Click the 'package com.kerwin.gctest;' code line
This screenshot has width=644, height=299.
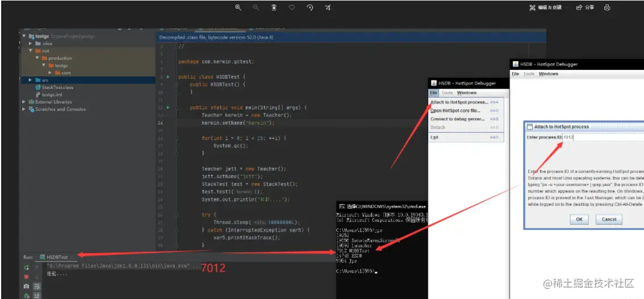216,61
